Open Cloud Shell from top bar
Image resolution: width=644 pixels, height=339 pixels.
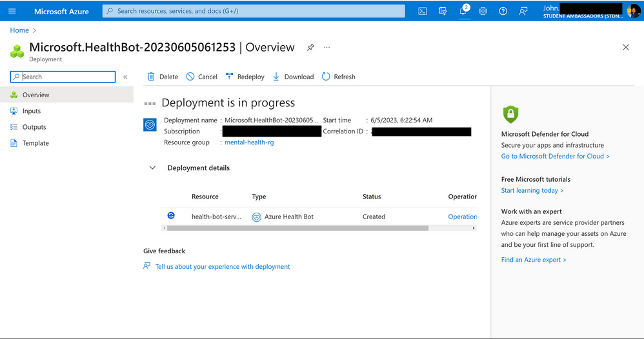[422, 11]
